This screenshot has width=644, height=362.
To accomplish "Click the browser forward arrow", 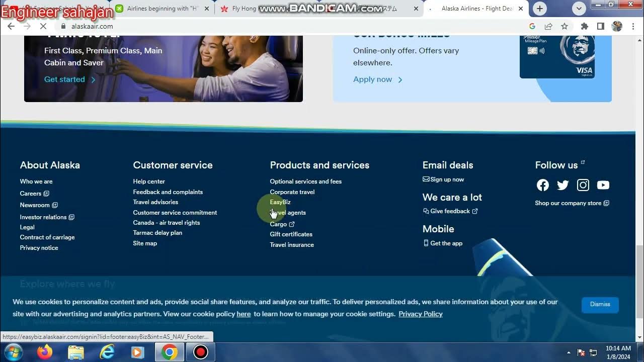I will 27,26.
